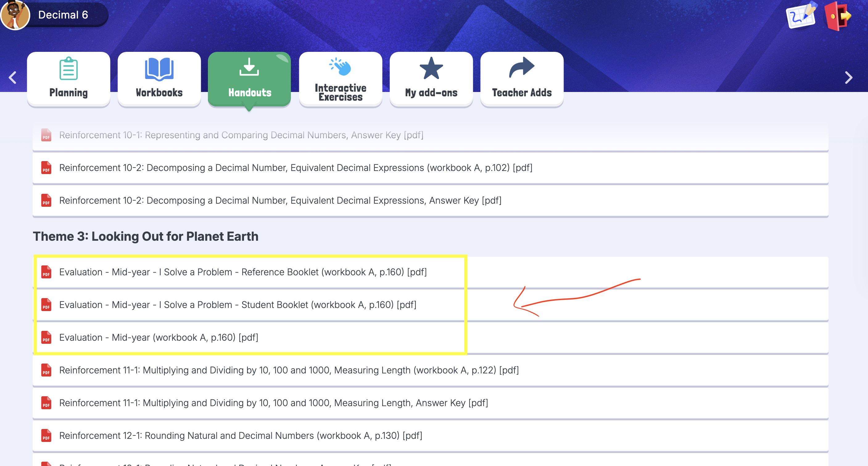Open the Planning tab

[x=68, y=79]
